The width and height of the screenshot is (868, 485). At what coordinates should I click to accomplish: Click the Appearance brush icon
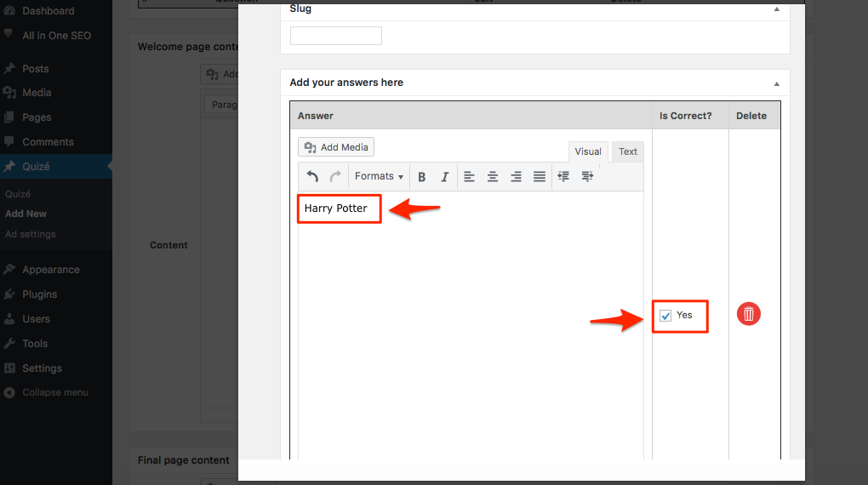pyautogui.click(x=9, y=270)
